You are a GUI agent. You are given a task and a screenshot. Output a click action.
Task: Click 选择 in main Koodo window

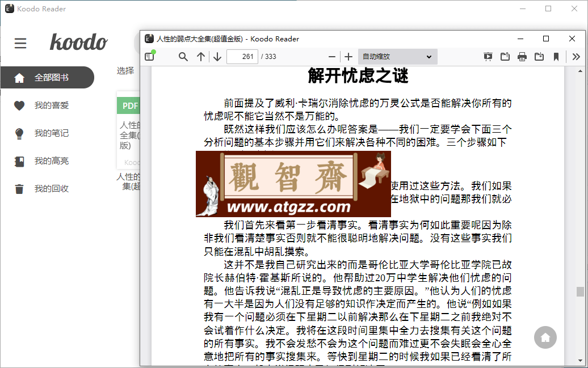125,70
